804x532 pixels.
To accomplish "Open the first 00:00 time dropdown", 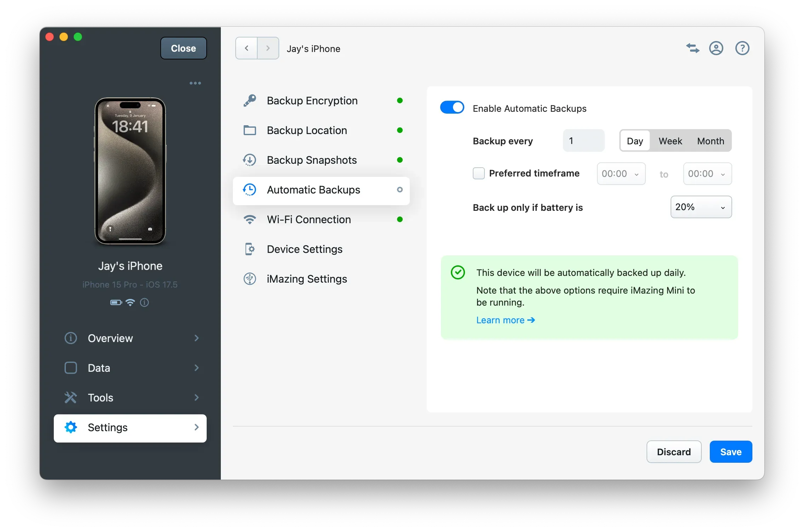I will click(x=620, y=174).
